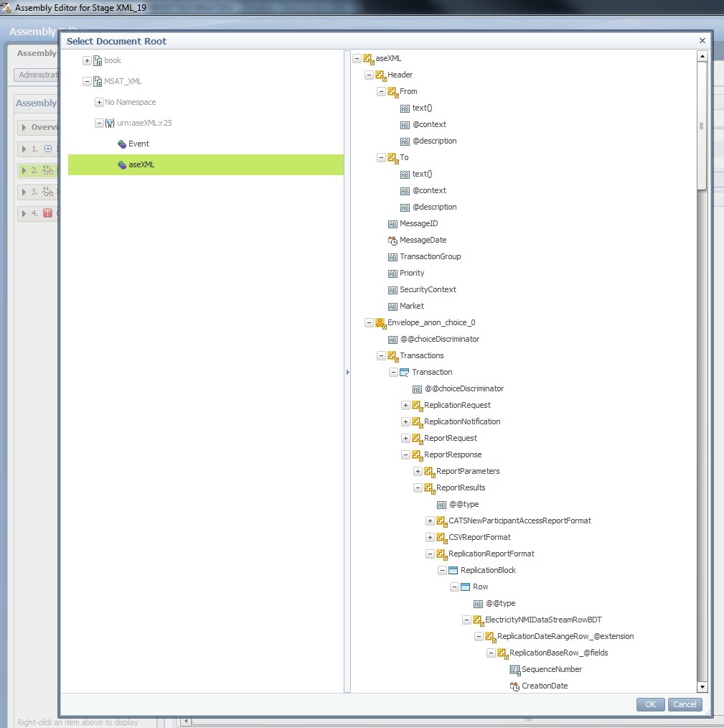Select the aseXML item in left tree
Image resolution: width=724 pixels, height=728 pixels.
(141, 165)
